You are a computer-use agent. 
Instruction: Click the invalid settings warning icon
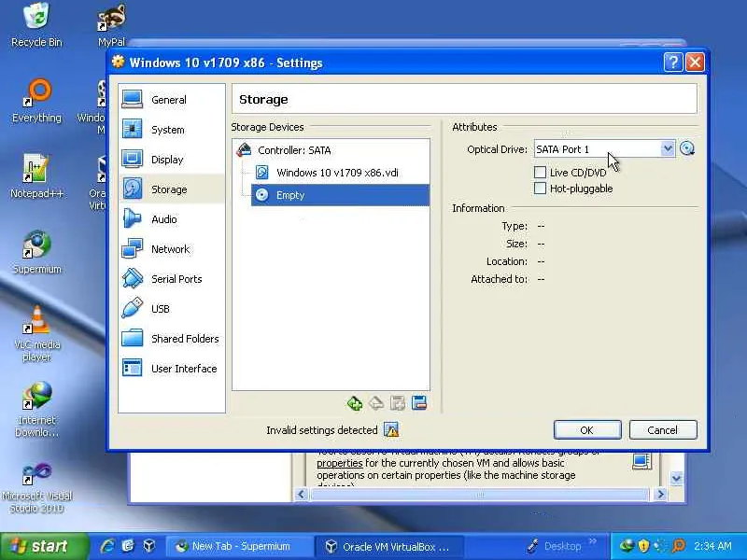pos(391,430)
